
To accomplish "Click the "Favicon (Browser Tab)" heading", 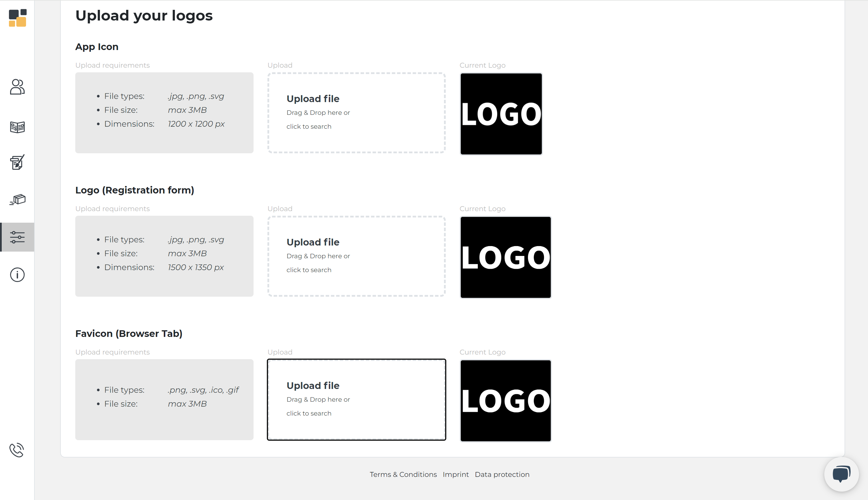I will (129, 334).
